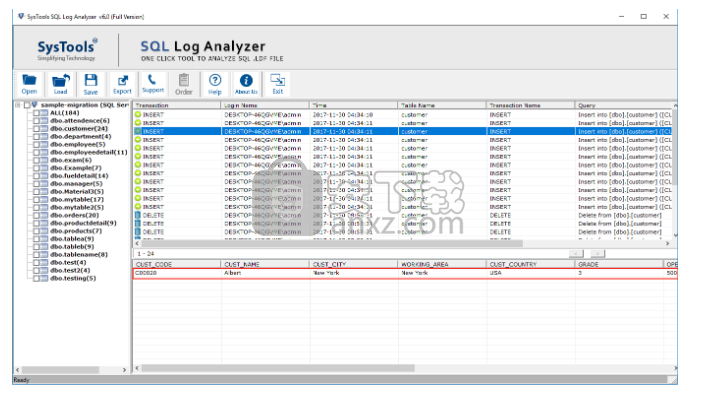This screenshot has width=720, height=396.
Task: Tick dbo.employeedetail(11) checkbox
Action: (x=36, y=152)
